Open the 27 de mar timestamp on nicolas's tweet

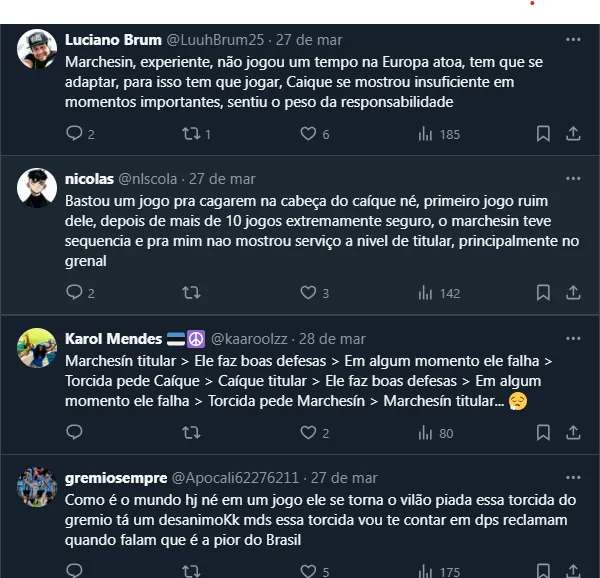222,179
